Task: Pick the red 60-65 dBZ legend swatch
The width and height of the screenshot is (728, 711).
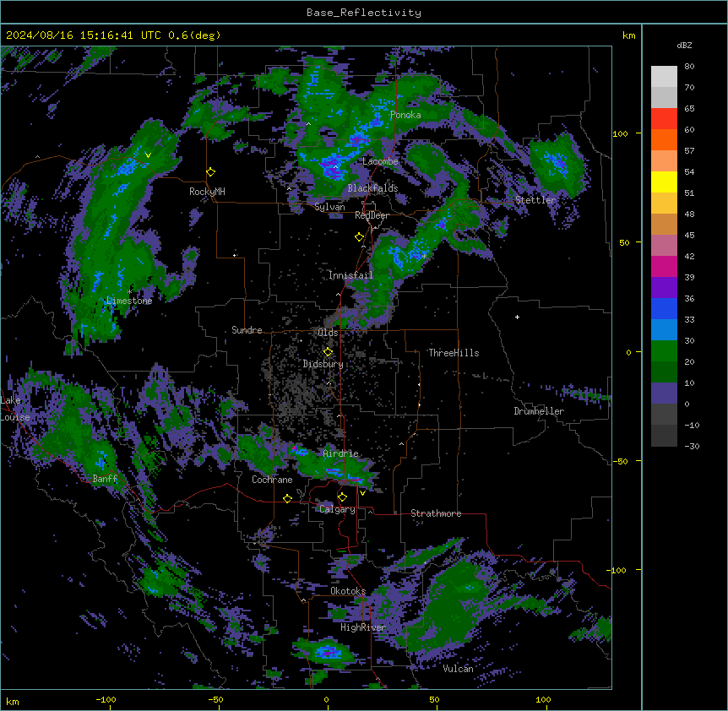Action: pyautogui.click(x=664, y=119)
